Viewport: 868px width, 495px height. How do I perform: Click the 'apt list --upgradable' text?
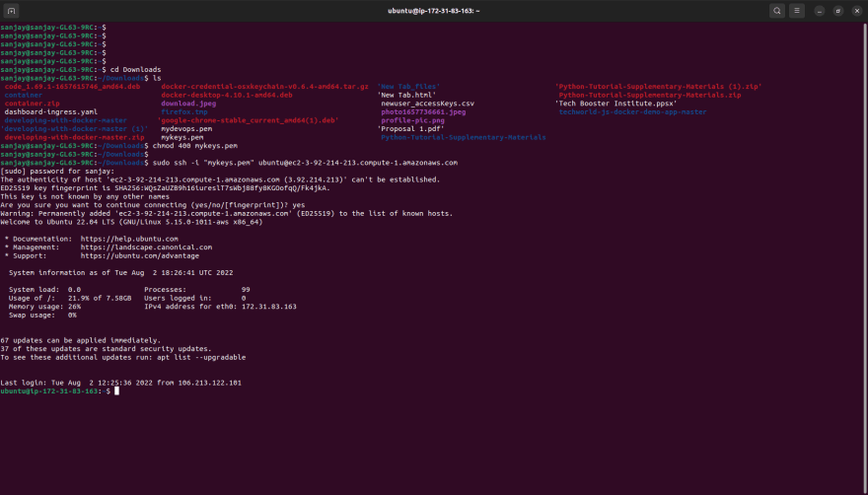coord(201,357)
